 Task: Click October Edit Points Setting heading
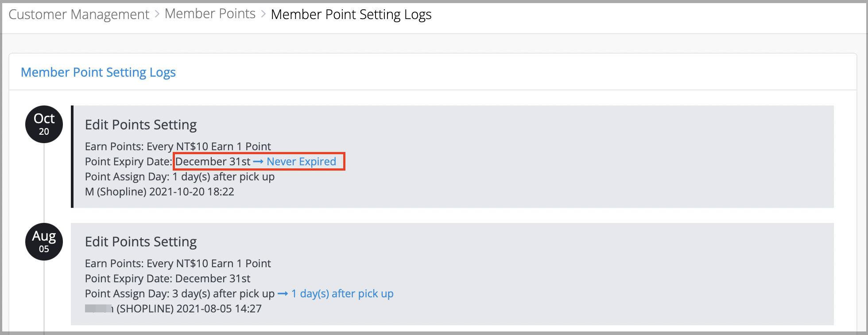click(141, 125)
